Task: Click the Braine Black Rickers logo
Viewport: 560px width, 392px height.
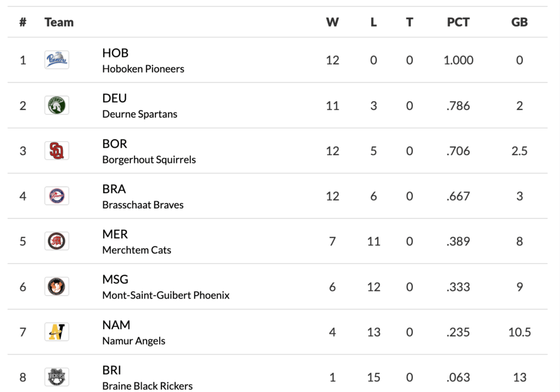Action: (57, 377)
